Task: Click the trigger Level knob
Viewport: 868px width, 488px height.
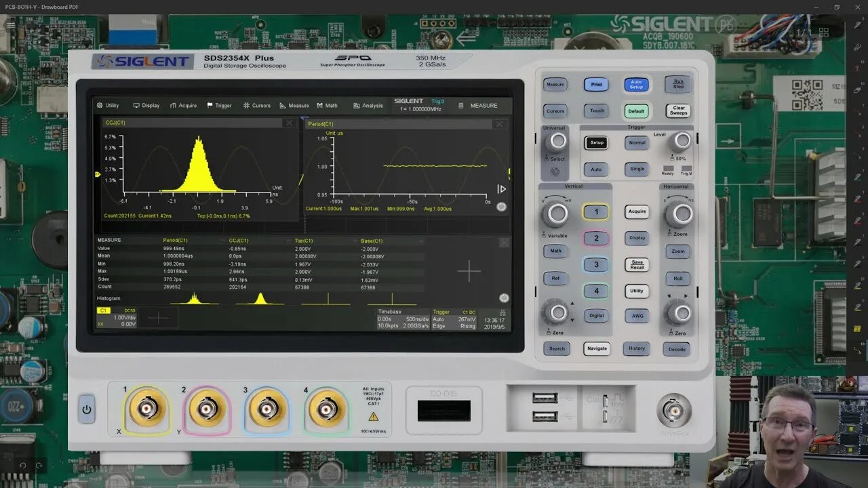Action: click(x=680, y=141)
